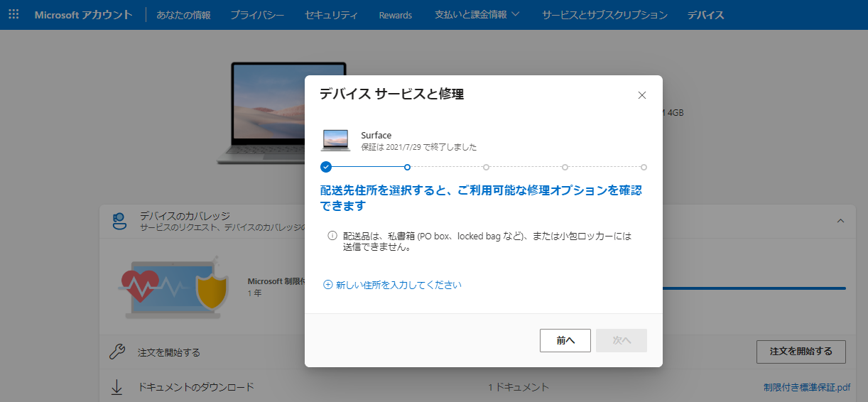Click the 保証は 2021/7/29 で終了しました text
The height and width of the screenshot is (402, 868).
click(x=419, y=147)
